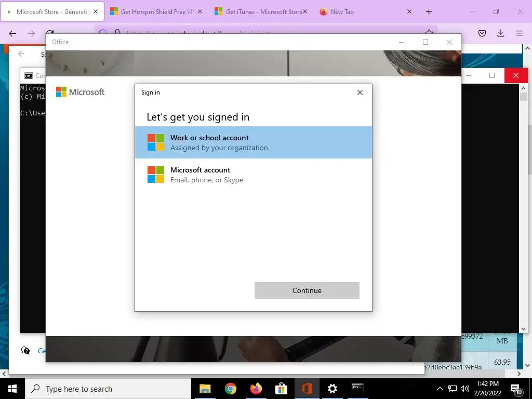
Task: Open network status tray icon
Action: (x=453, y=389)
